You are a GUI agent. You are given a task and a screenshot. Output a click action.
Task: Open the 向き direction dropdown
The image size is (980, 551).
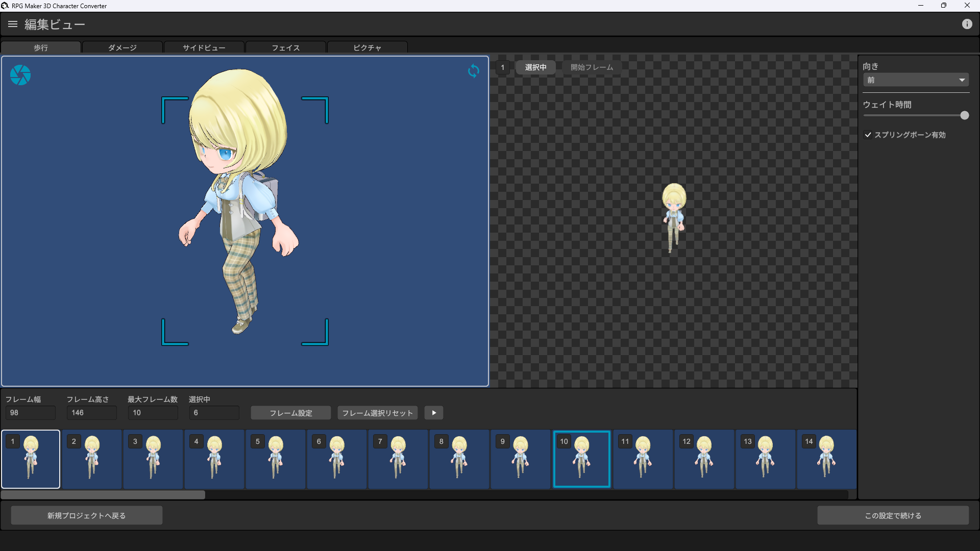click(x=916, y=80)
